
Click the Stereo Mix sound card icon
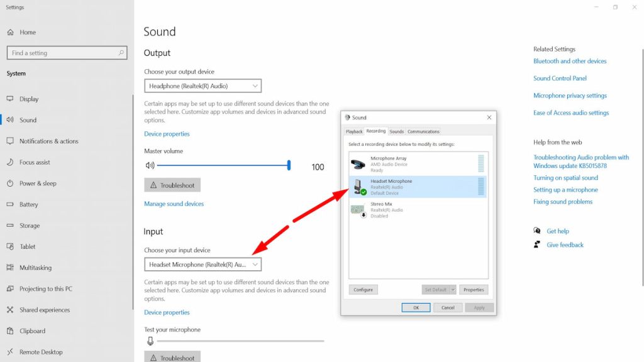(x=358, y=211)
